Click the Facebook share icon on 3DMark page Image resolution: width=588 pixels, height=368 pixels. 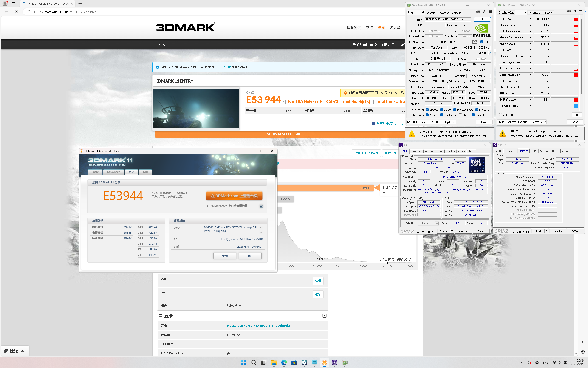point(373,124)
